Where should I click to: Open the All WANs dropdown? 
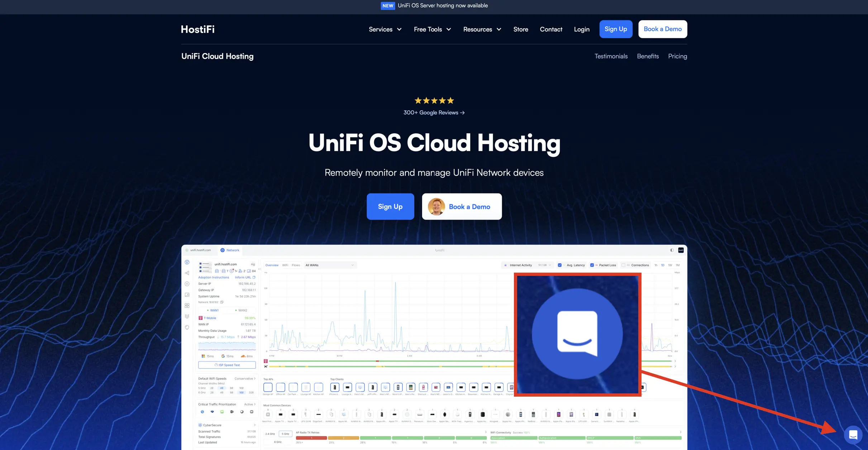(329, 265)
